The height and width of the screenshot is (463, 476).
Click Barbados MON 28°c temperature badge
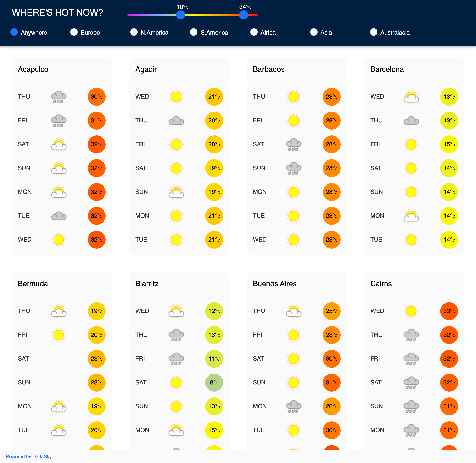(331, 192)
